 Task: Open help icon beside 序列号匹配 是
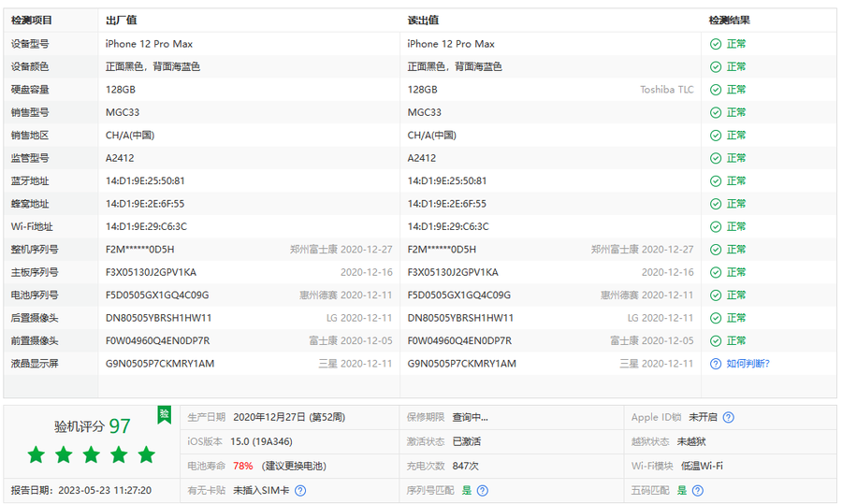[x=482, y=491]
